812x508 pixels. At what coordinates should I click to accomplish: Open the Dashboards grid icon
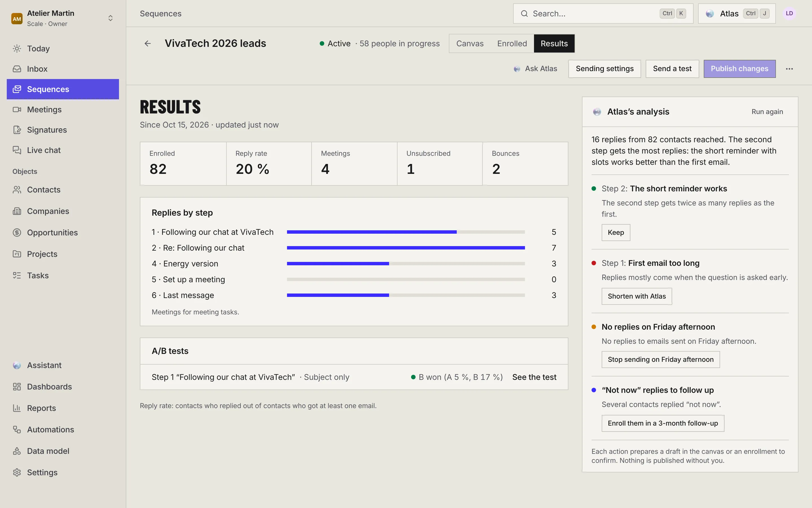tap(17, 387)
